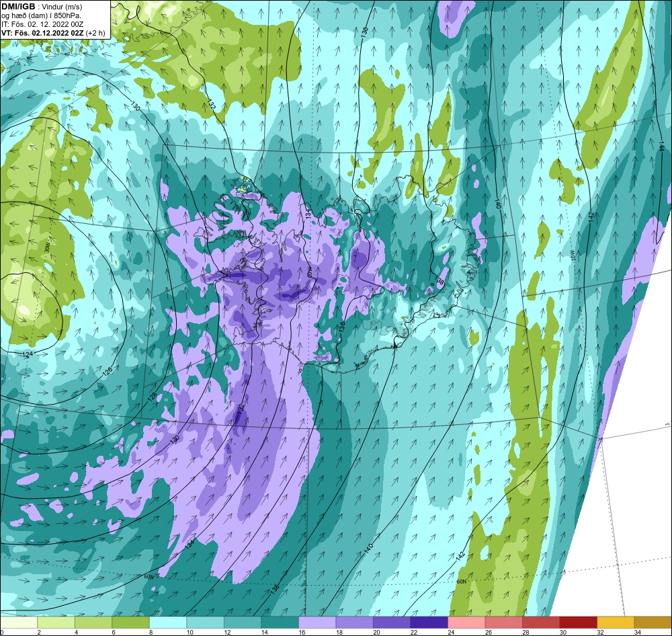The image size is (672, 636).
Task: Select the 128 contour label
Action: [152, 397]
